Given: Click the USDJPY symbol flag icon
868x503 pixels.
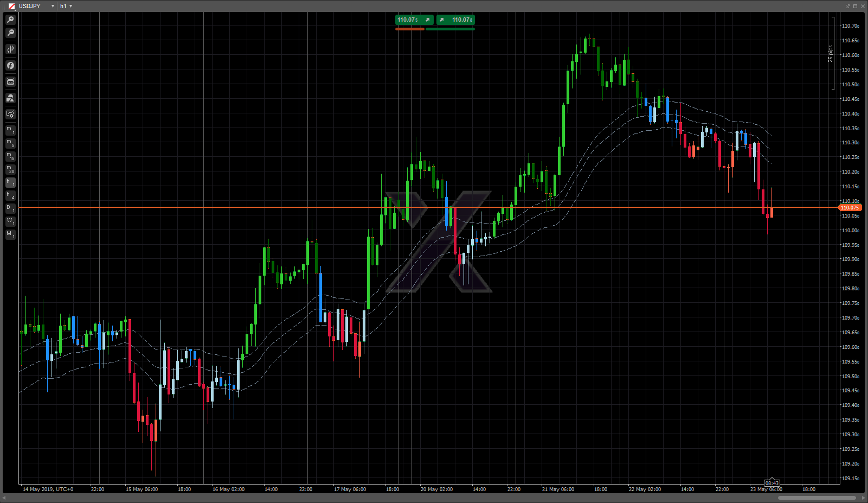Looking at the screenshot, I should click(x=12, y=6).
